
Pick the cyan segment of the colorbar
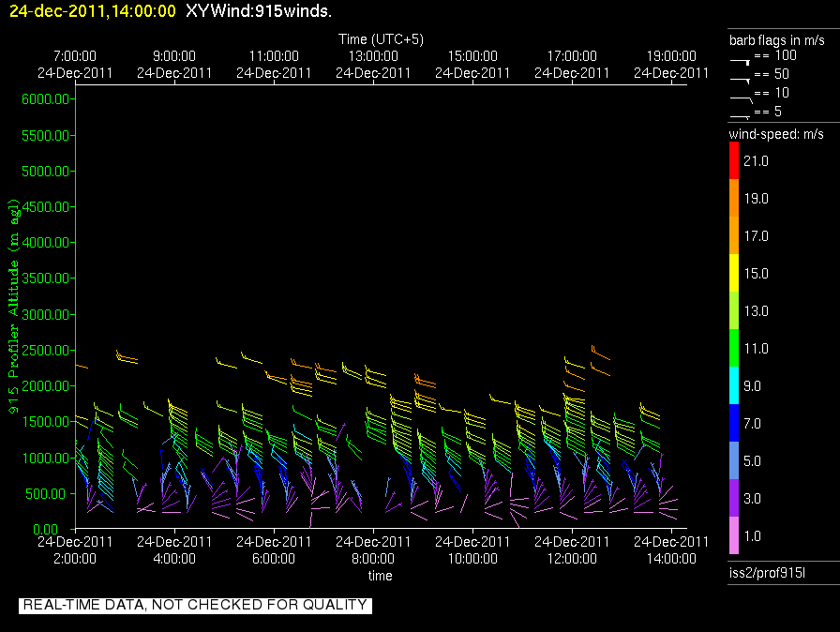(x=734, y=385)
